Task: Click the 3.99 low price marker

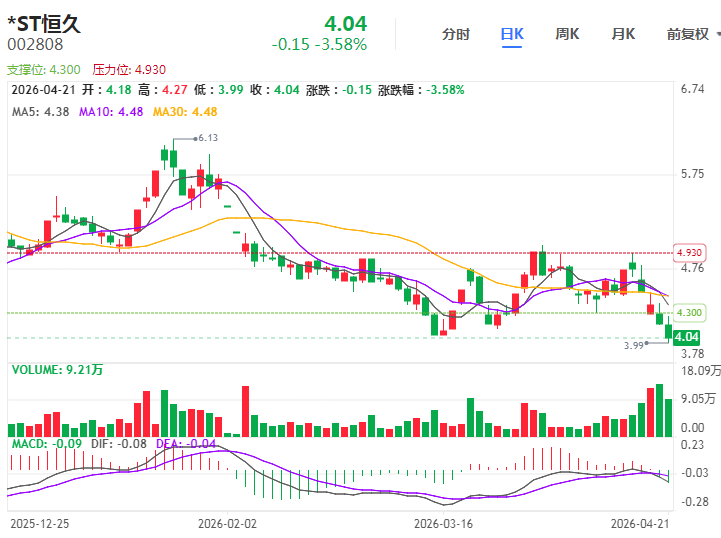Action: tap(632, 345)
